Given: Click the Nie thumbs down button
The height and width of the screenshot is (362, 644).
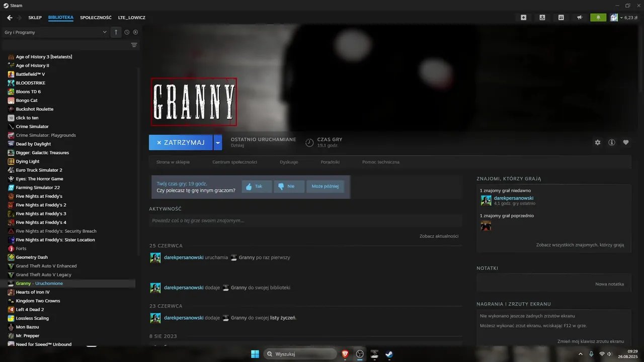Looking at the screenshot, I should pyautogui.click(x=289, y=187).
